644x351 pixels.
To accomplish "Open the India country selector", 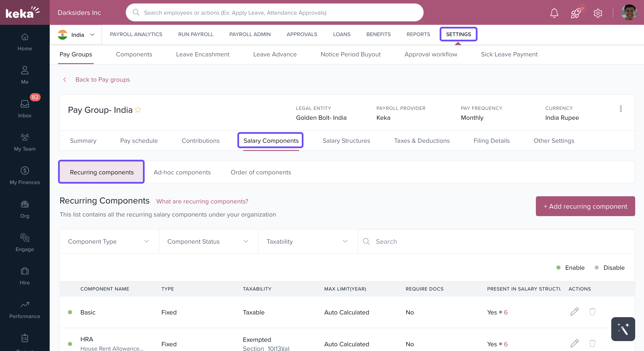I will click(76, 35).
